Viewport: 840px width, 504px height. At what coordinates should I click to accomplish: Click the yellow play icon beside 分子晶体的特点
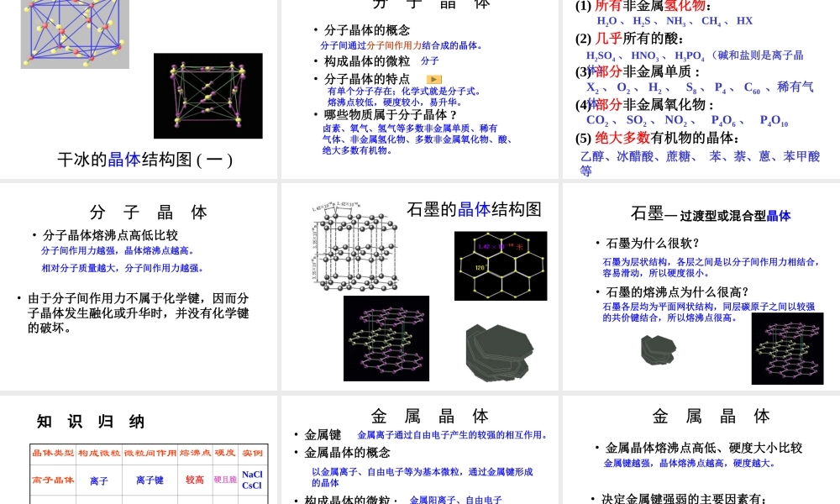[433, 79]
